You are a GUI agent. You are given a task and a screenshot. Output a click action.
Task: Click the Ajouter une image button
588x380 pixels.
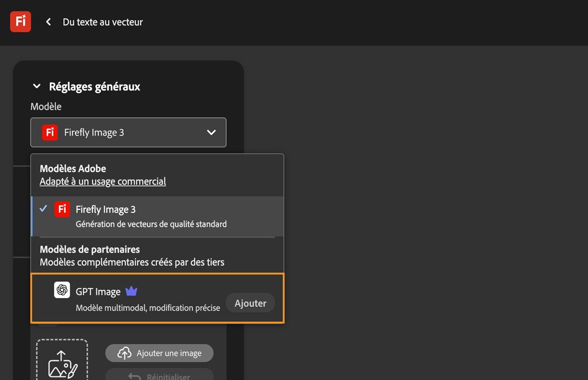point(159,353)
